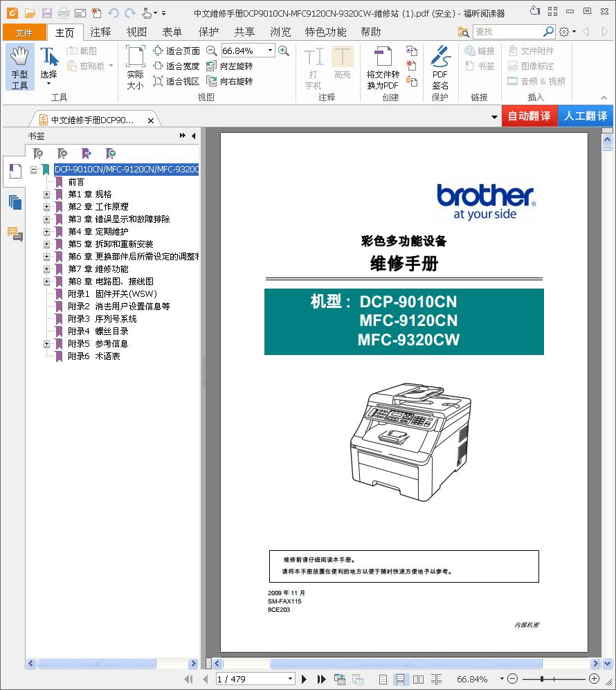Collapse the root DCP-9010CN bookmark
This screenshot has width=616, height=690.
[33, 170]
